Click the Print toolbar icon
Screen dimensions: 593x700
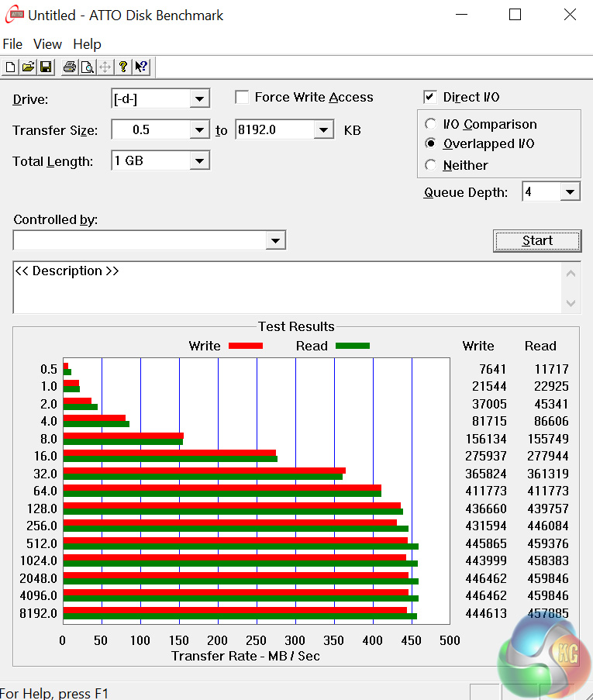click(x=70, y=67)
